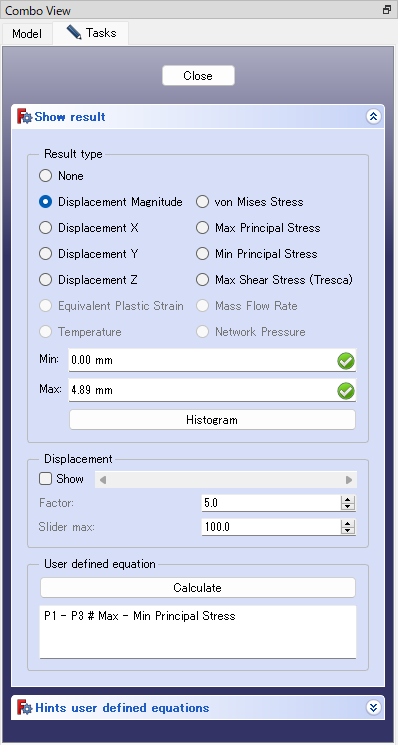Image resolution: width=398 pixels, height=745 pixels.
Task: Click the Slider max input field
Action: 271,527
